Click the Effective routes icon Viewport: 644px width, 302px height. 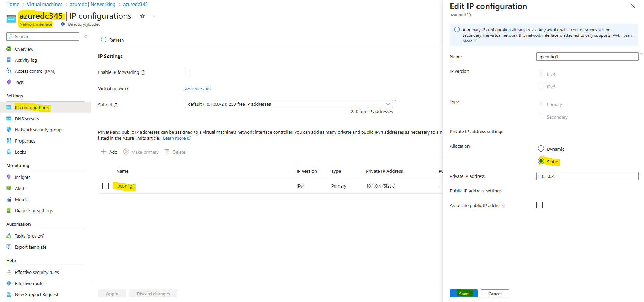click(9, 283)
